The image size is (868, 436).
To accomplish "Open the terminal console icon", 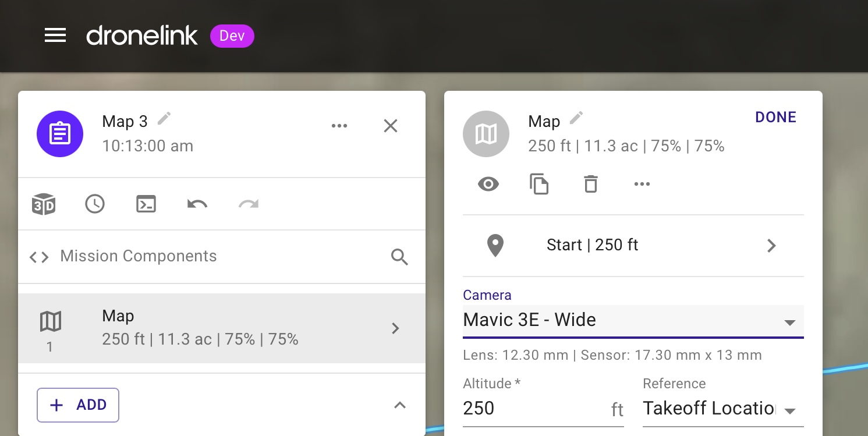I will (146, 204).
